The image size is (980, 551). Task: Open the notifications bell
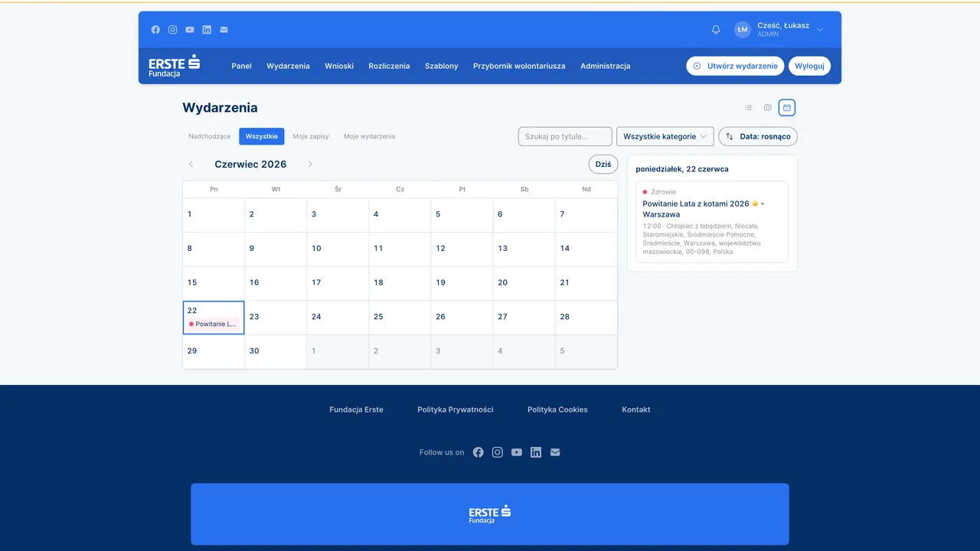pyautogui.click(x=716, y=30)
